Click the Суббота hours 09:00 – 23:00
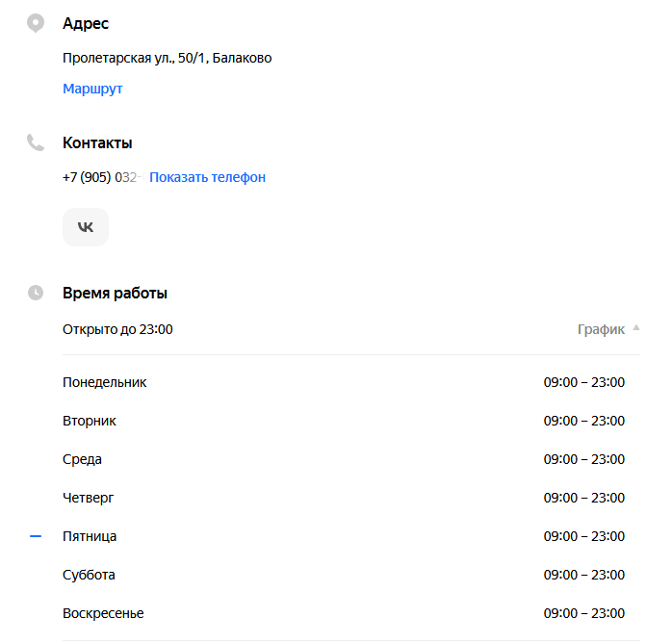 [x=583, y=575]
